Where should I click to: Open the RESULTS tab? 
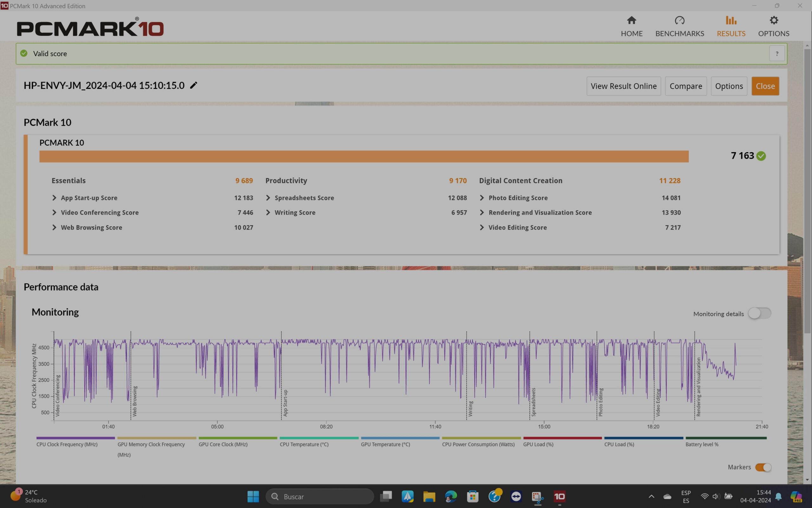(731, 27)
